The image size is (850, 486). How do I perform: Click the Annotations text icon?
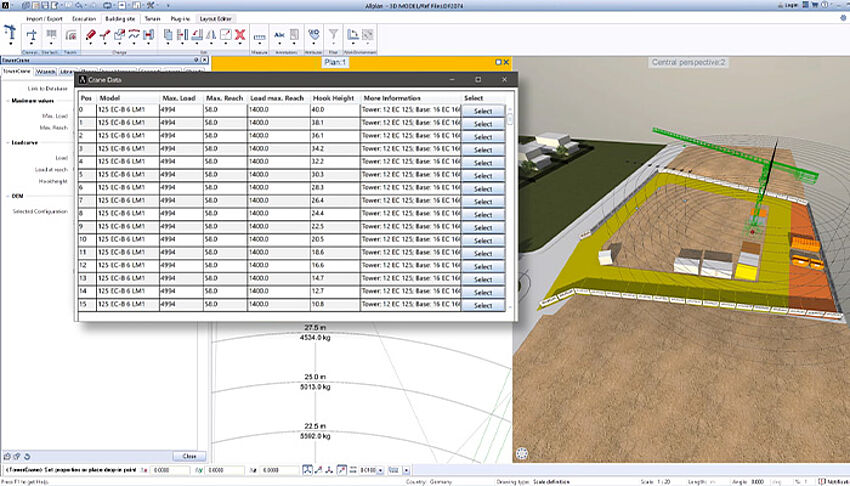point(280,36)
